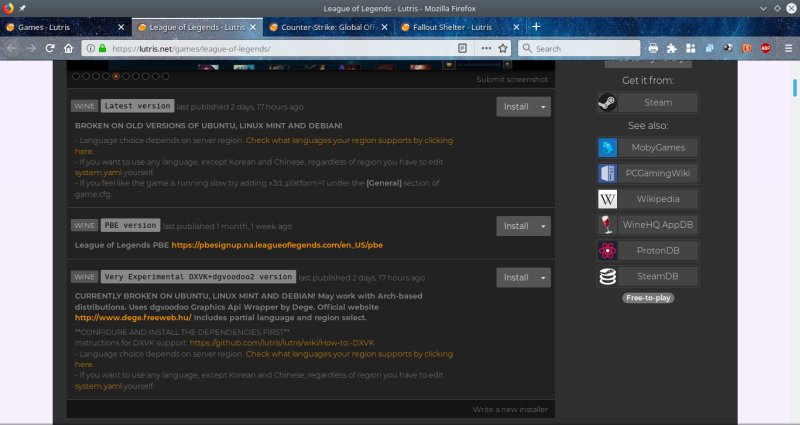
Task: Toggle reader view in the address bar
Action: pos(462,48)
